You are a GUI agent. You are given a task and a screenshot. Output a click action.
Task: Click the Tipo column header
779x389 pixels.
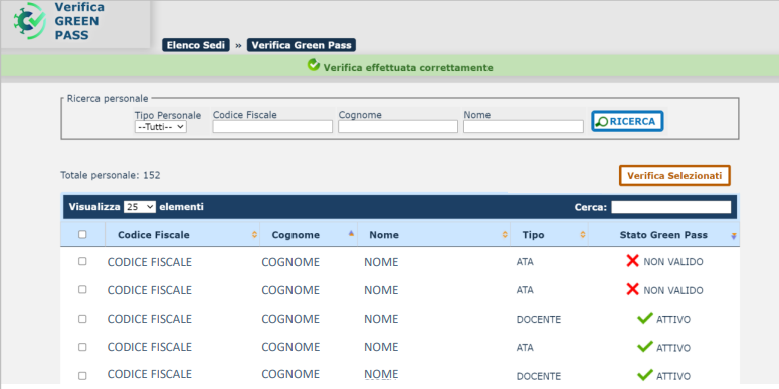549,235
